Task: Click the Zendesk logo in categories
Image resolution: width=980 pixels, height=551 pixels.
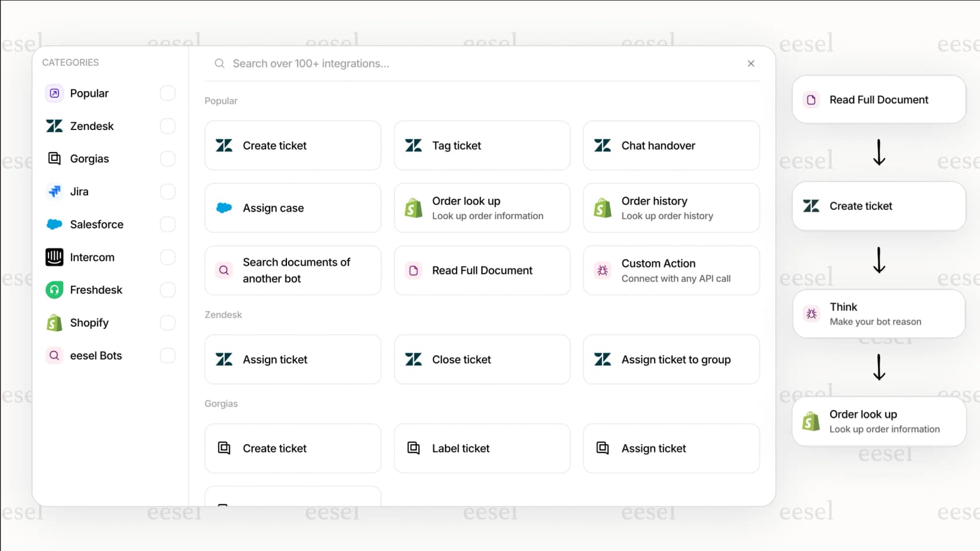Action: [x=54, y=126]
